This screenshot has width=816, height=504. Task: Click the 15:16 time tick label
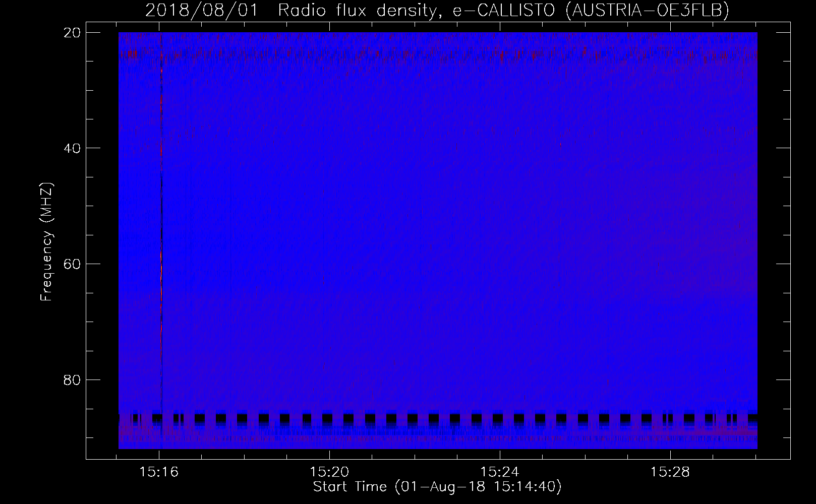coord(159,472)
